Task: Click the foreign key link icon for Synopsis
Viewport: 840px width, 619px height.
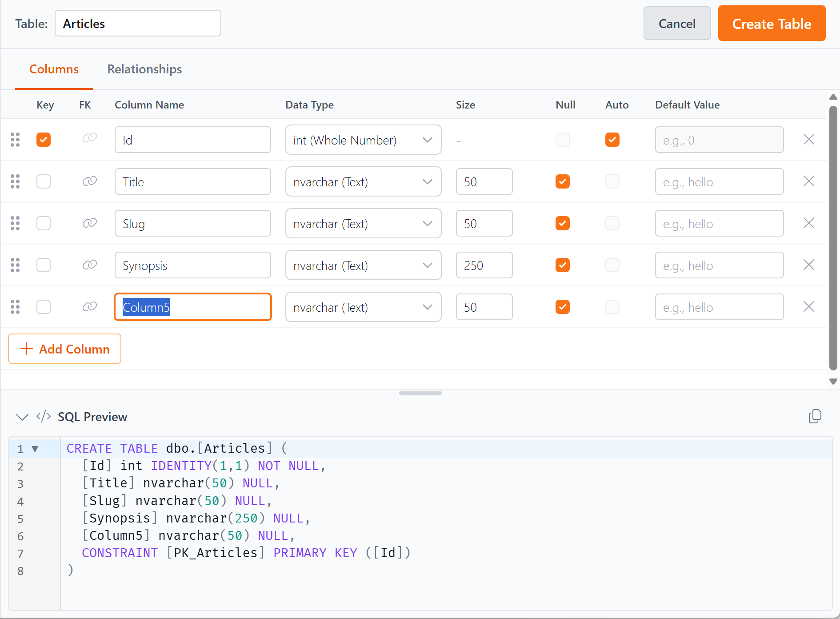Action: (90, 265)
